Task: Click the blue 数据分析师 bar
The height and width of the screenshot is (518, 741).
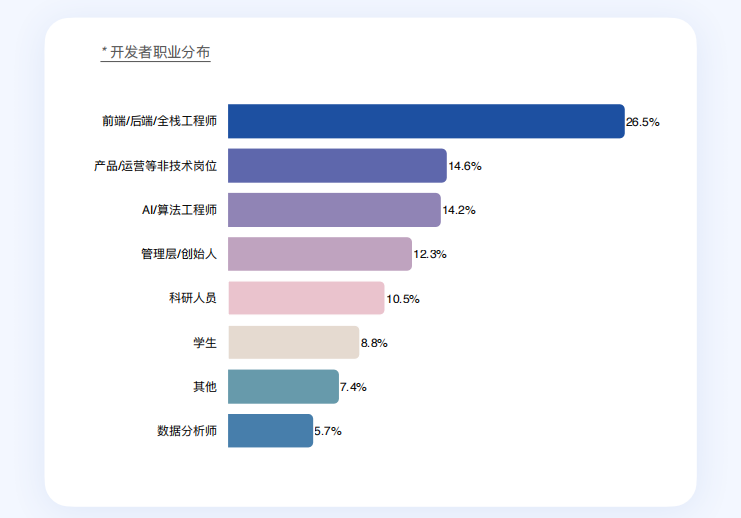Action: 270,431
